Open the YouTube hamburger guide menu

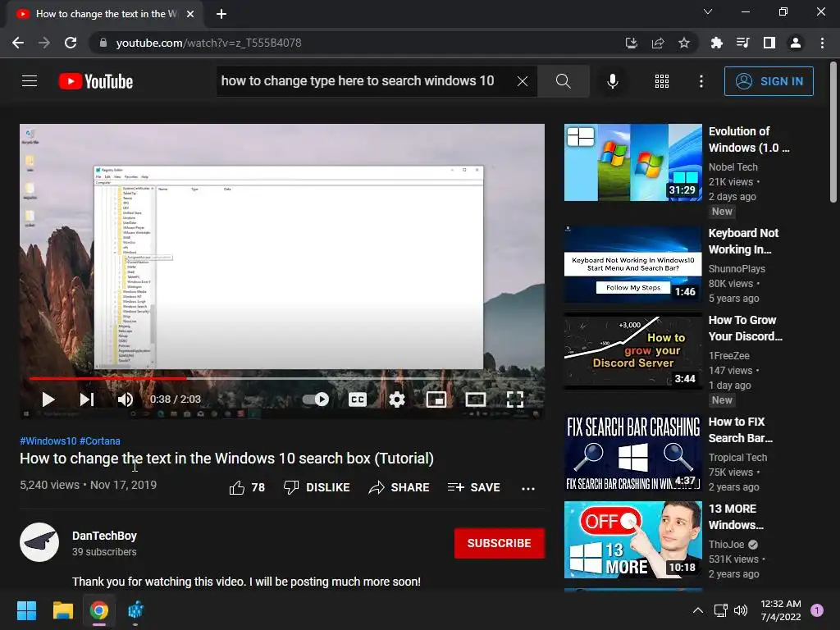click(x=30, y=81)
